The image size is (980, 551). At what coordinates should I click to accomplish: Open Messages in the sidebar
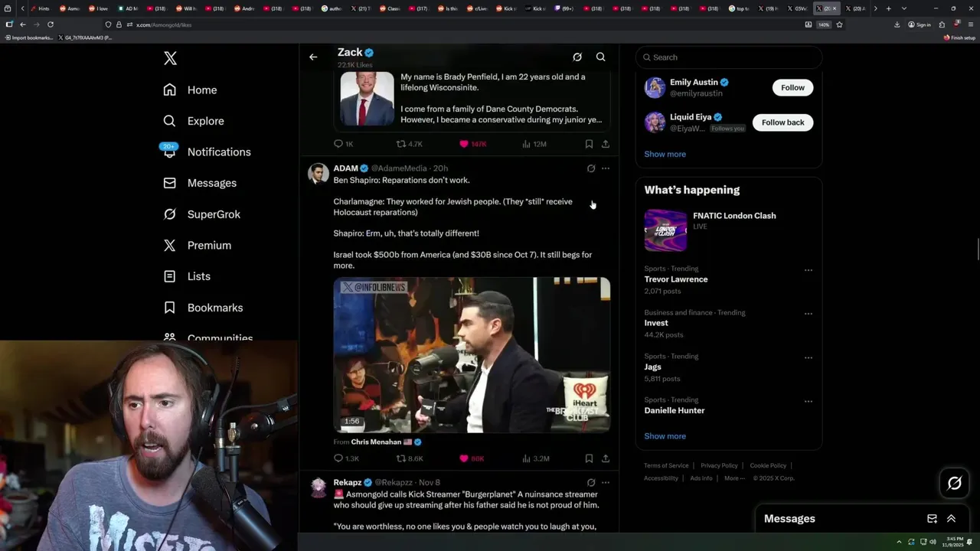click(x=200, y=183)
